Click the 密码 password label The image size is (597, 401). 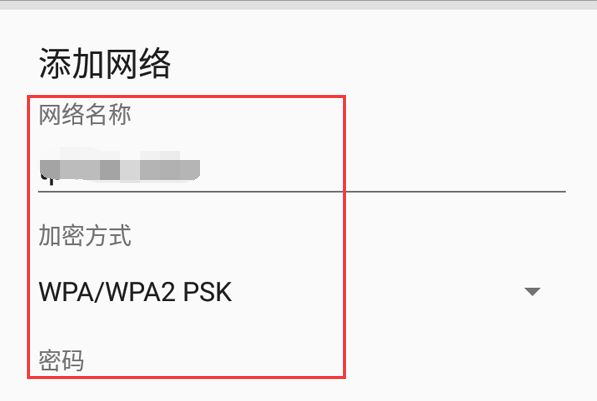click(x=61, y=360)
